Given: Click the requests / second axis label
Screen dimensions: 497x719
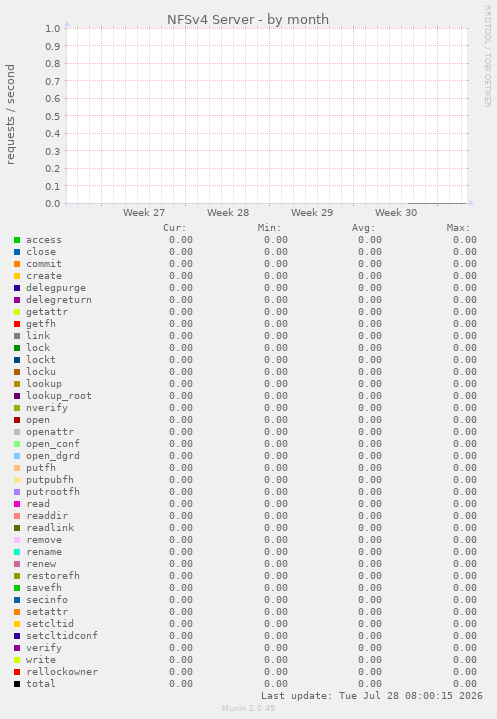Looking at the screenshot, I should 10,115.
